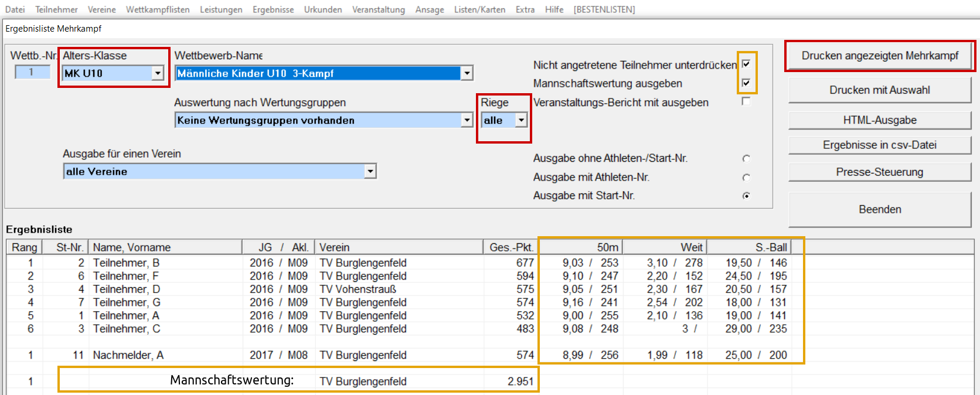This screenshot has height=395, width=980.
Task: Select 'Ausgabe ohne Athleten-/Start-Nr.' radio button
Action: [x=746, y=158]
